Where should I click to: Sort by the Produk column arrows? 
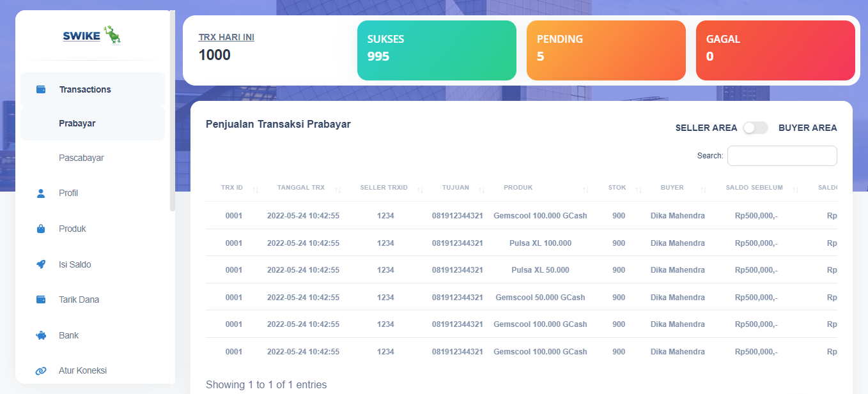585,189
